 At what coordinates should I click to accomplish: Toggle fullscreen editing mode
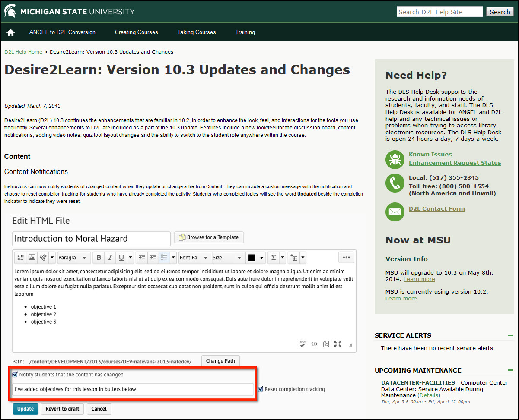click(x=337, y=344)
